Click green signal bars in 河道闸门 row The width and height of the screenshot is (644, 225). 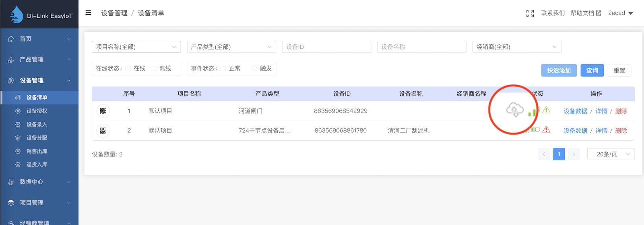click(532, 112)
